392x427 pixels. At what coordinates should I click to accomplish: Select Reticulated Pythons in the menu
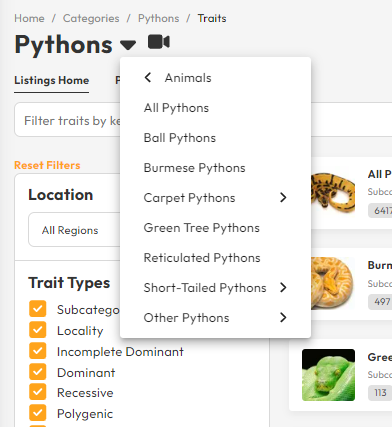(202, 258)
